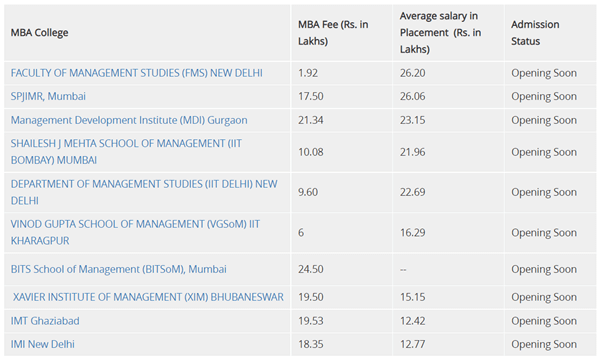Select fee value 19.50

311,297
